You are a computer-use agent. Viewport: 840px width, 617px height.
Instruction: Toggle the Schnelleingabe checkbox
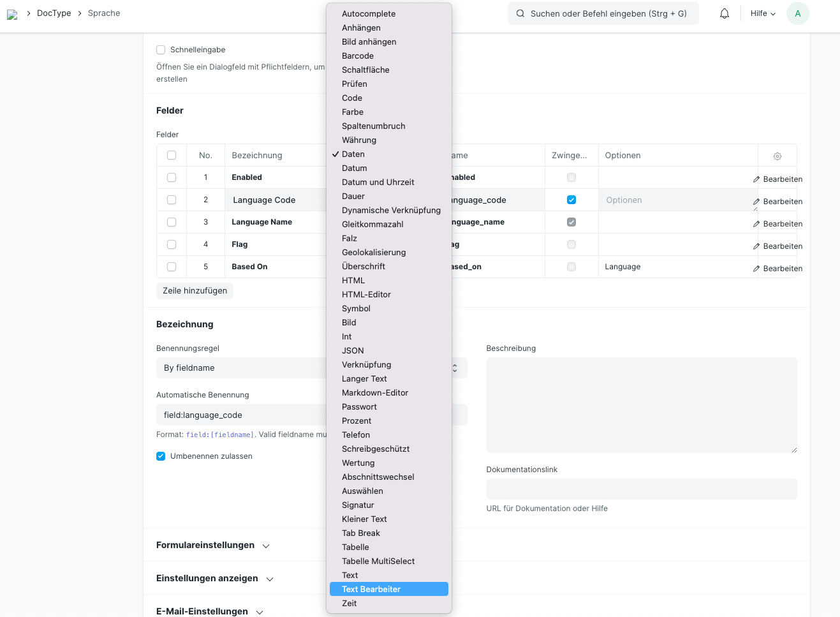click(x=161, y=50)
